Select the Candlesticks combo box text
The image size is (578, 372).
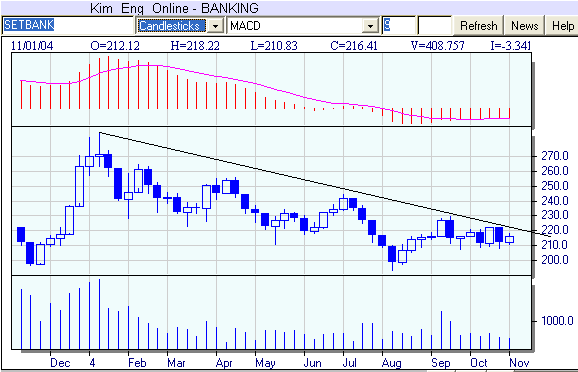pyautogui.click(x=171, y=26)
